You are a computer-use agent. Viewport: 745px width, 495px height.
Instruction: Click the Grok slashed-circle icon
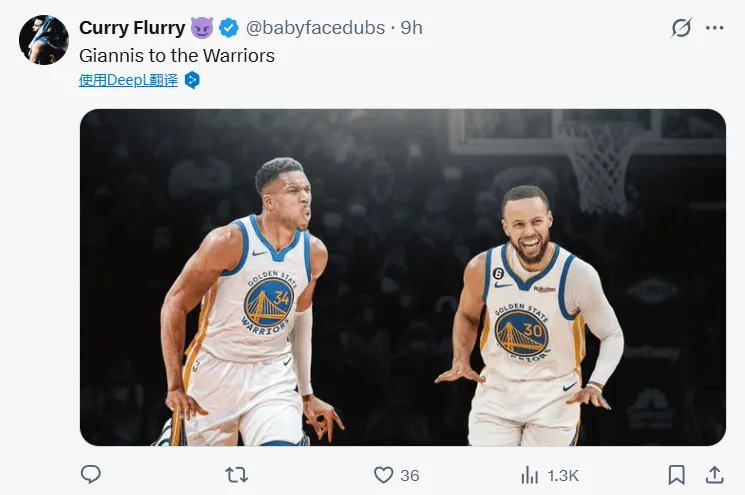(x=680, y=28)
